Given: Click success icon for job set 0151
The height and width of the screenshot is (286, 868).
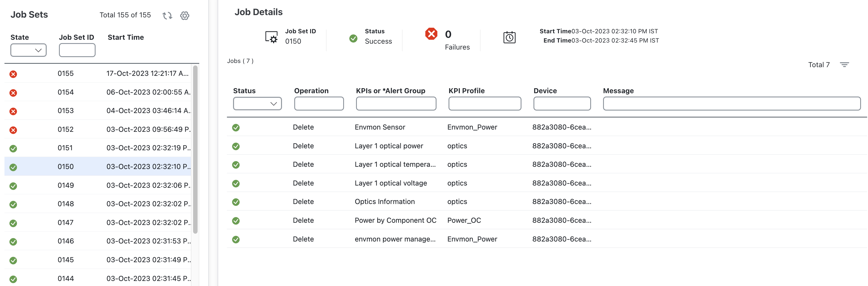Looking at the screenshot, I should pos(13,148).
